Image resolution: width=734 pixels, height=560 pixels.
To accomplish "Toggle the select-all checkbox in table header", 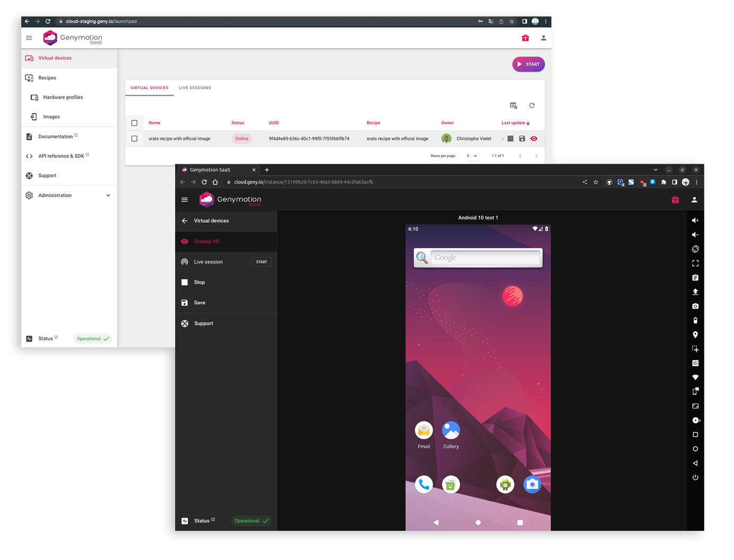I will [x=134, y=123].
